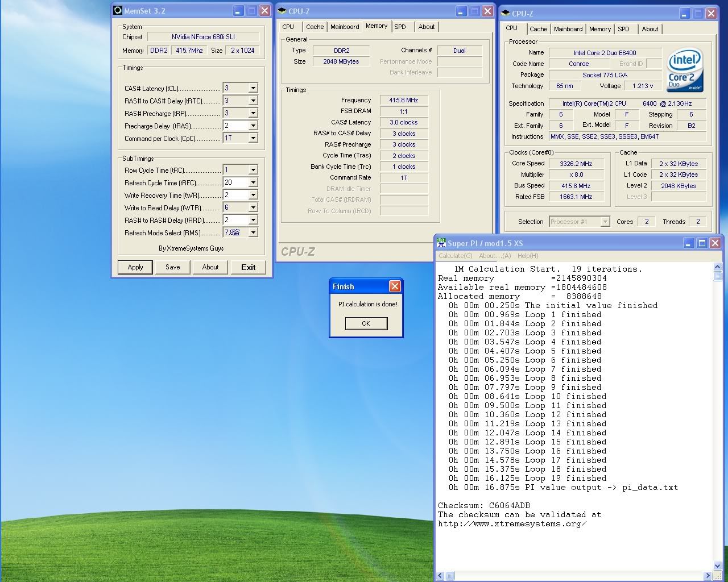Maximize the Super PI window
728x582 pixels.
tap(702, 243)
